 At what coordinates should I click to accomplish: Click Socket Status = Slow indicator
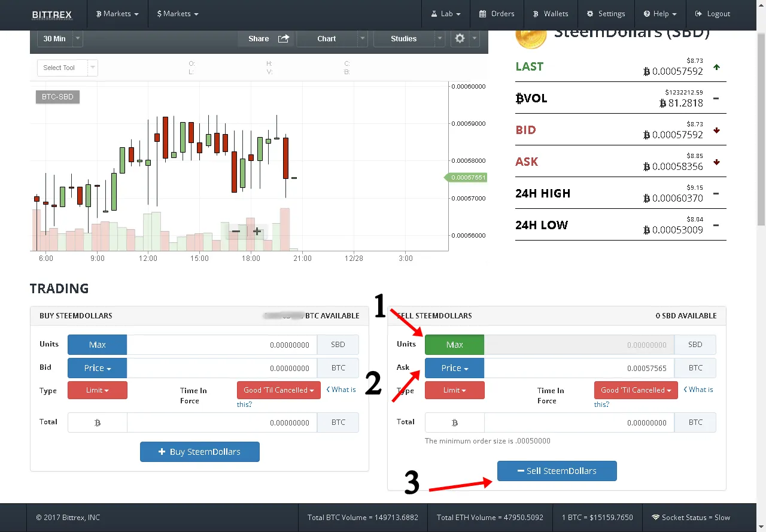click(691, 518)
